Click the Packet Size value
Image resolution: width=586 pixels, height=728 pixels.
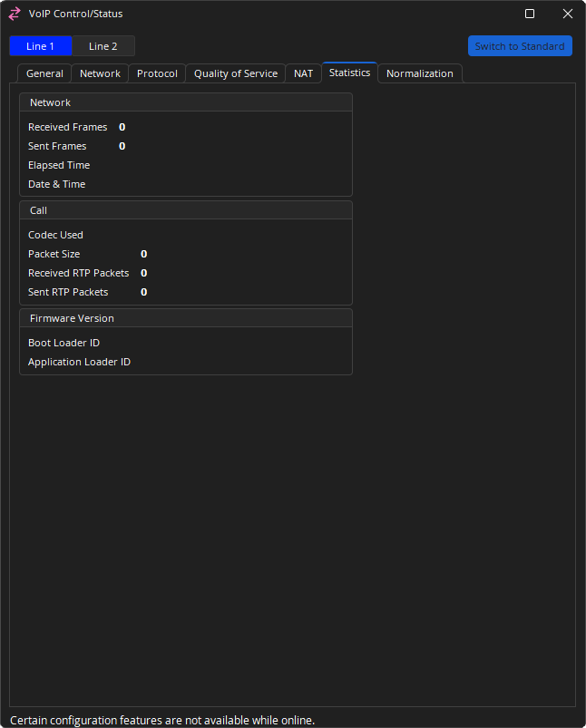pyautogui.click(x=143, y=254)
